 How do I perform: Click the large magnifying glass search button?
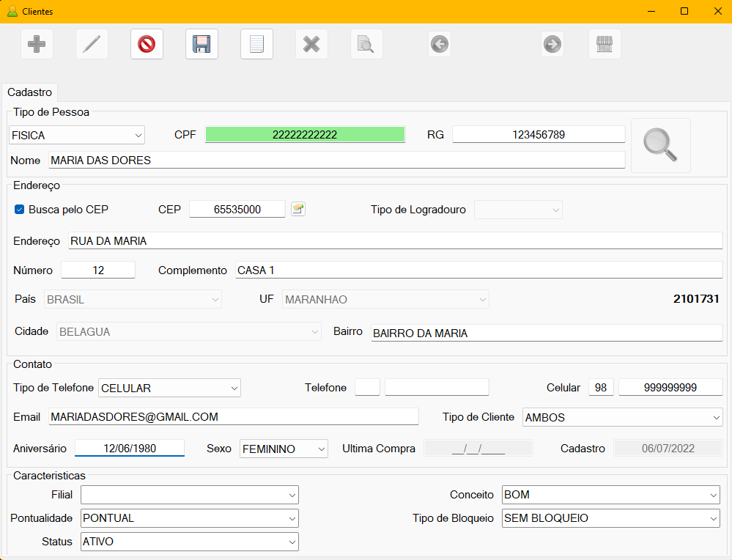pyautogui.click(x=660, y=145)
